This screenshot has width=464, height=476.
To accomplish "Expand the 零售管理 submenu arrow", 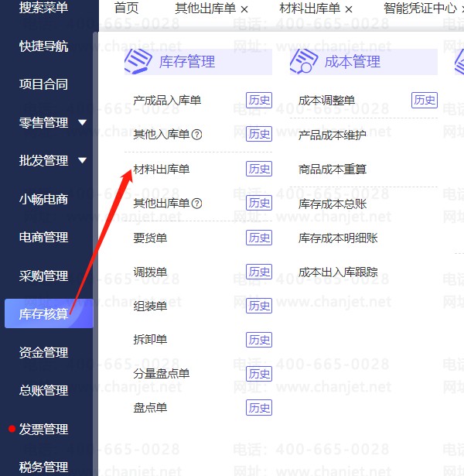I will (82, 122).
